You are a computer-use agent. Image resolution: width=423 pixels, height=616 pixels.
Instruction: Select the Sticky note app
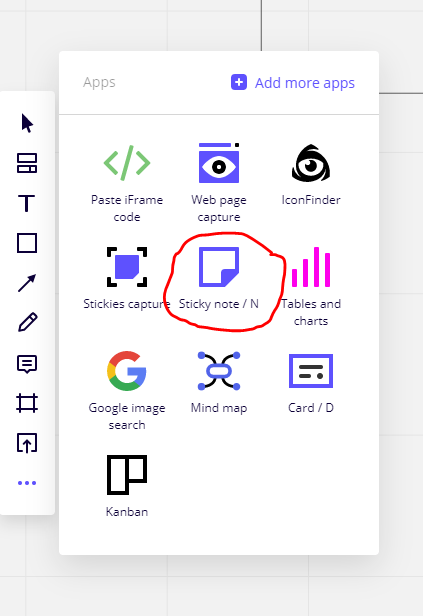pos(219,279)
